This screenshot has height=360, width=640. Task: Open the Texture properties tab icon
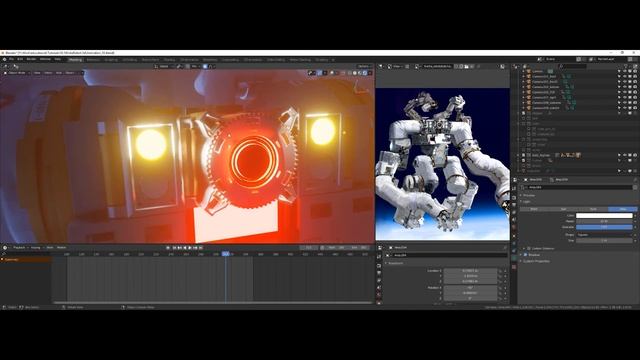514,267
